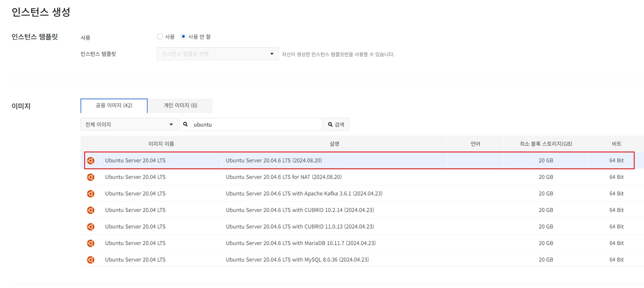Click image name in the MySQL row
This screenshot has height=288, width=644.
coord(135,260)
